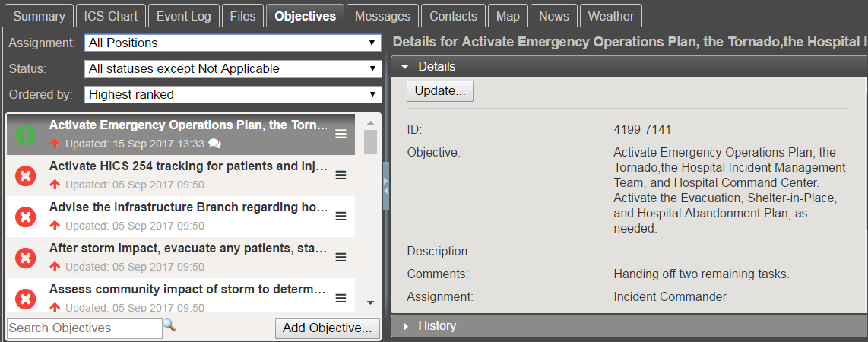
Task: Open the Event Log tab
Action: [184, 16]
